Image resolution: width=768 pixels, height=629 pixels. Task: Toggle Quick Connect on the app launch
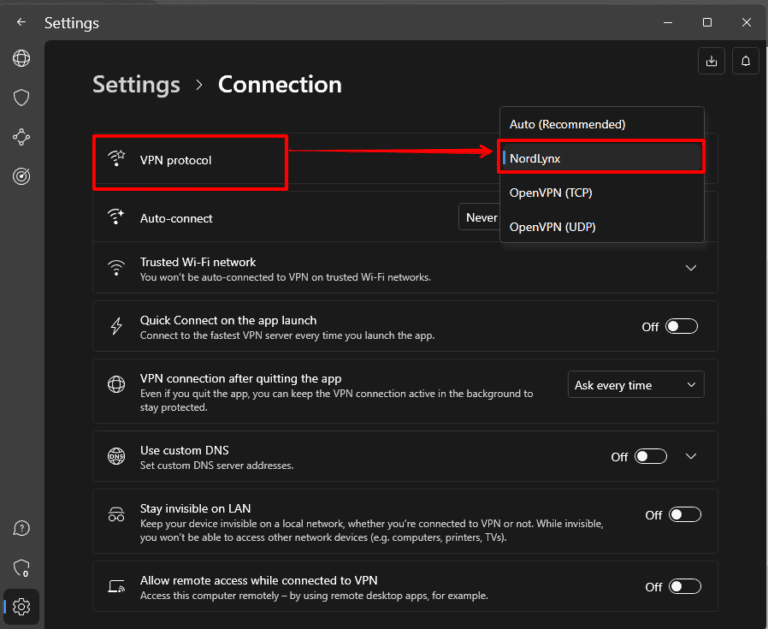pyautogui.click(x=681, y=327)
